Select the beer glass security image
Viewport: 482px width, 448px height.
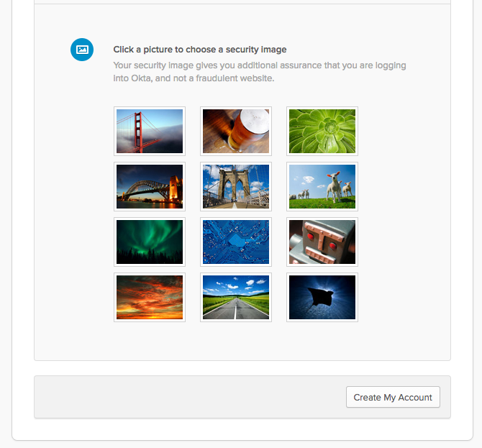click(x=236, y=131)
